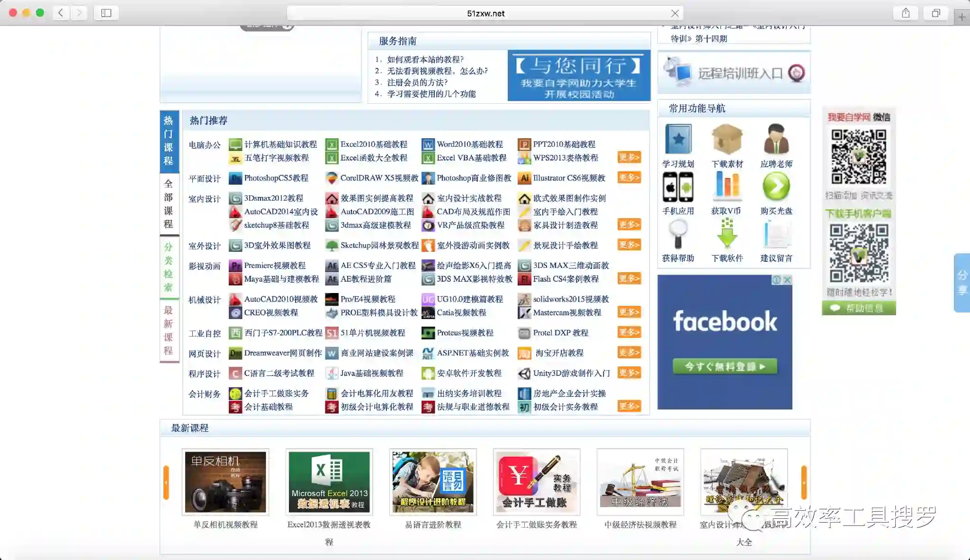Viewport: 970px width, 560px height.
Task: Open the 单反相机视频教程 course thumbnail
Action: pyautogui.click(x=225, y=482)
